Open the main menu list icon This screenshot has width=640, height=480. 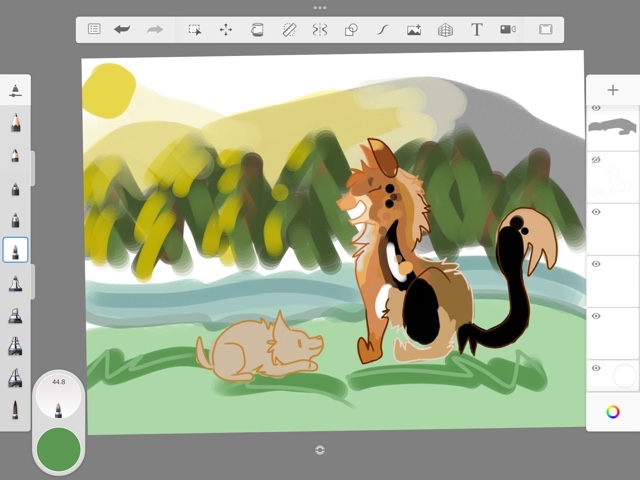(94, 30)
